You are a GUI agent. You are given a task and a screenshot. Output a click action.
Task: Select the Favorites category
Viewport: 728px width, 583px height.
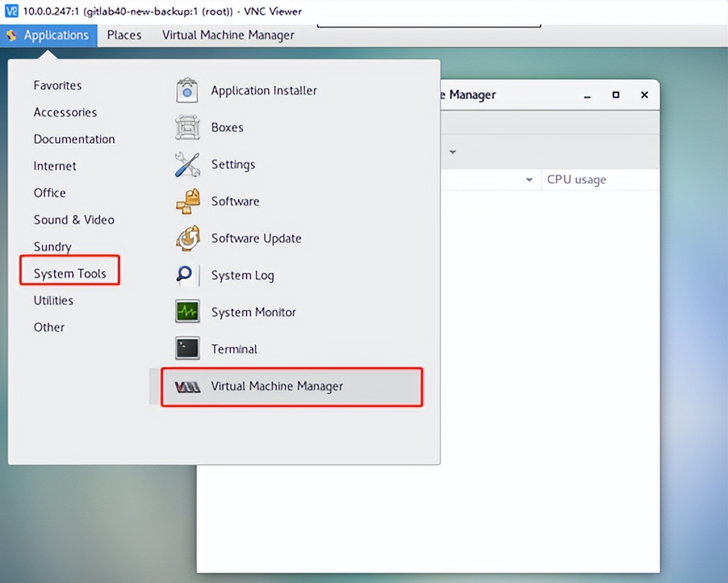click(58, 85)
